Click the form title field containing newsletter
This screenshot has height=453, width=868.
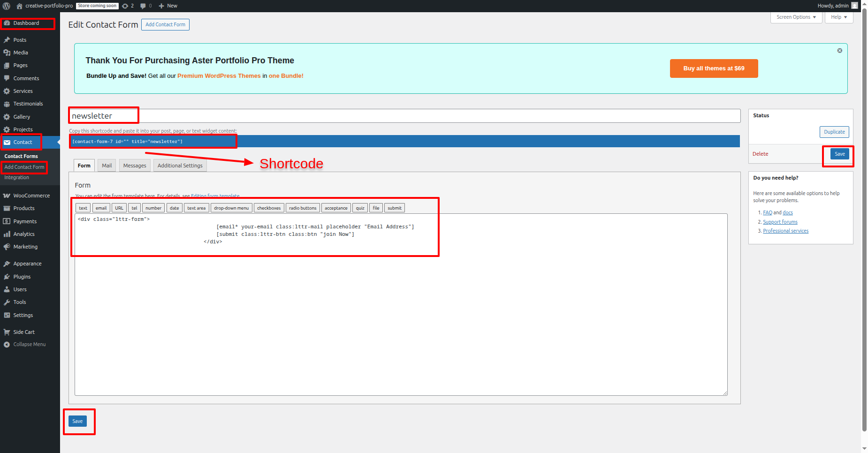[404, 116]
